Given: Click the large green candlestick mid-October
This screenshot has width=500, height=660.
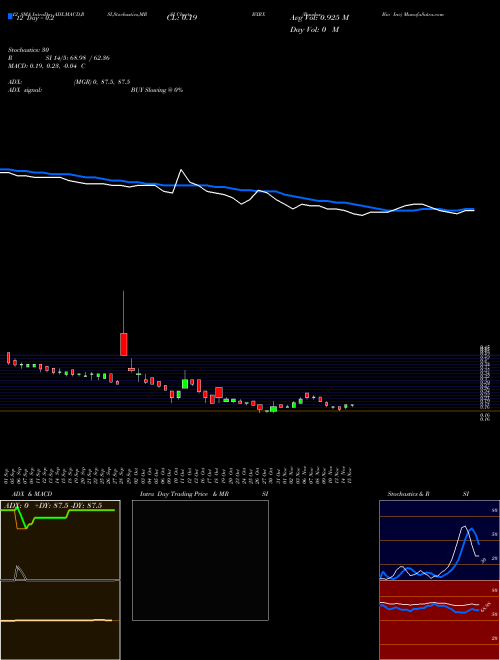Looking at the screenshot, I should point(185,383).
